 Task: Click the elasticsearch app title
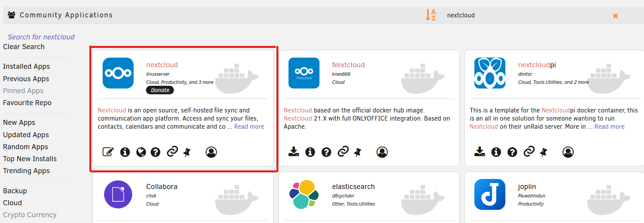(x=353, y=187)
